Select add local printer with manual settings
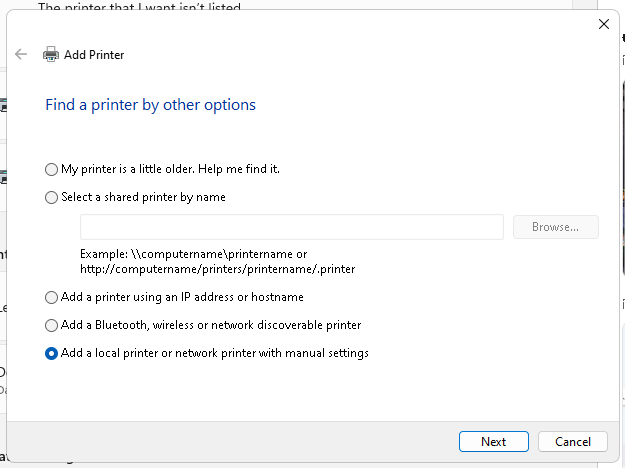Image resolution: width=625 pixels, height=468 pixels. pyautogui.click(x=52, y=353)
